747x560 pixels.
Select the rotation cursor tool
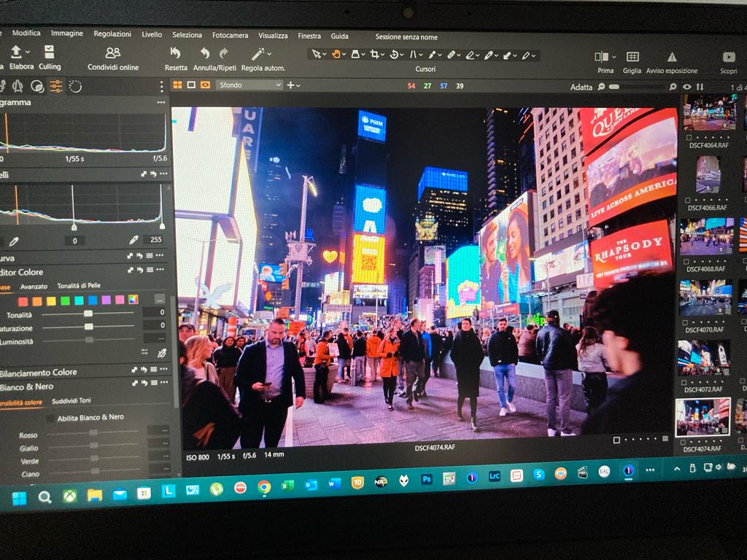394,55
